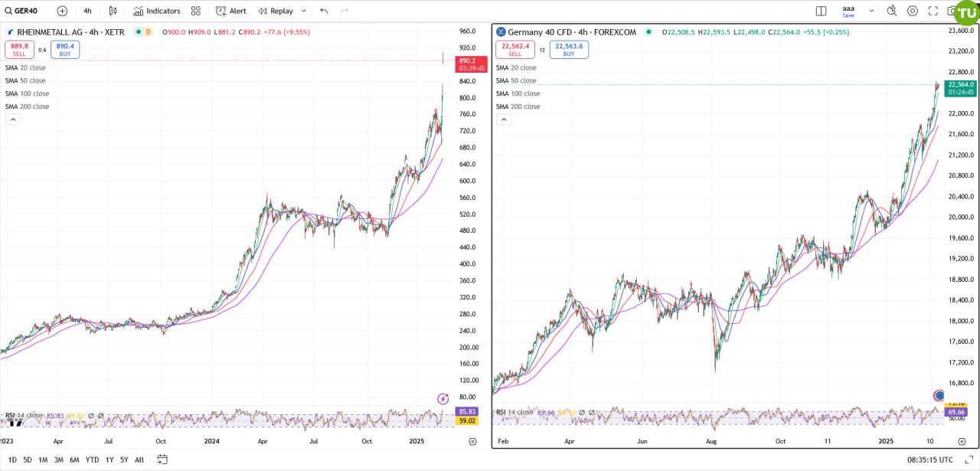Set date range to All
This screenshot has width=980, height=471.
pyautogui.click(x=139, y=460)
